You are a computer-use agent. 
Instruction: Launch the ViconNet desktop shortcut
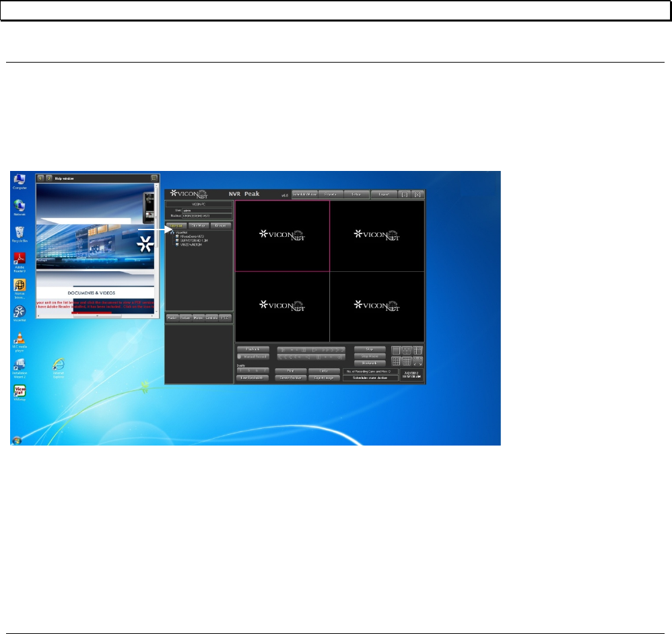tap(20, 314)
